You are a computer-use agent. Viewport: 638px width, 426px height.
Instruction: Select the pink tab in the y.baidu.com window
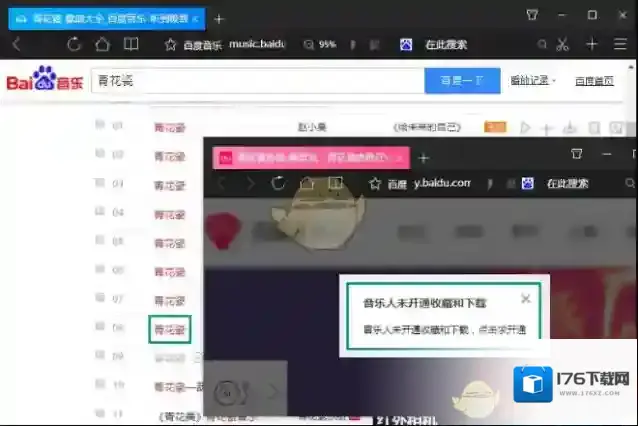[x=311, y=157]
